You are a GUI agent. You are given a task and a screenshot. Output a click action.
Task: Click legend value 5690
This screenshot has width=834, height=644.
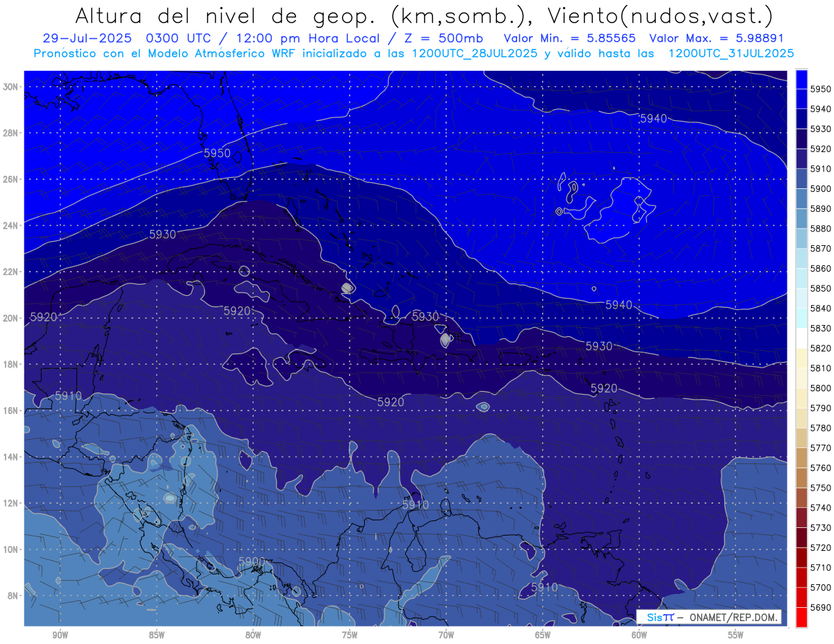click(x=821, y=607)
